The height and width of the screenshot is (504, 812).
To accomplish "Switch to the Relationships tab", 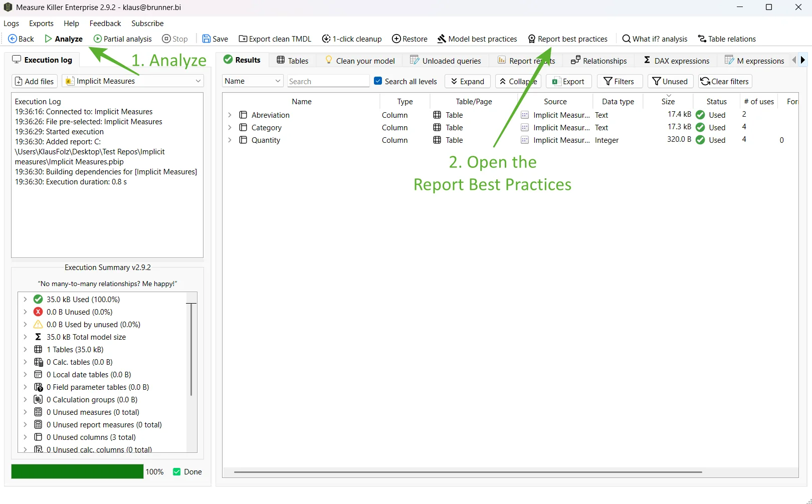I will pyautogui.click(x=599, y=61).
